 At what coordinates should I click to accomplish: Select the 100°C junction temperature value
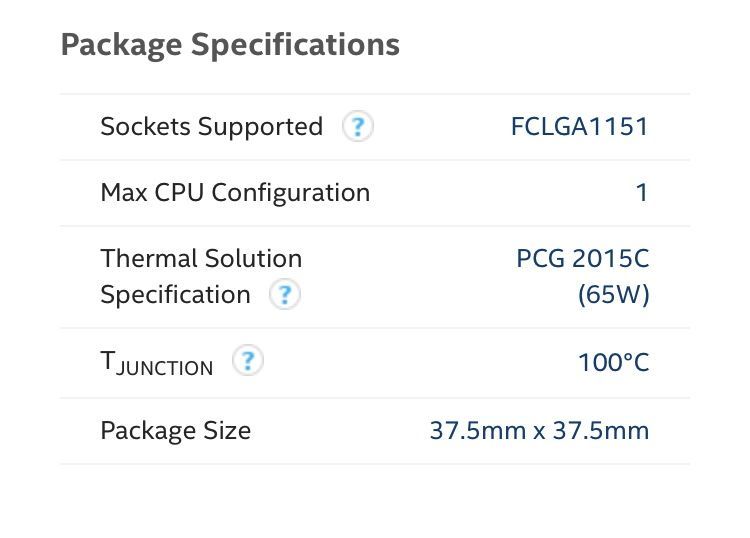click(x=613, y=362)
